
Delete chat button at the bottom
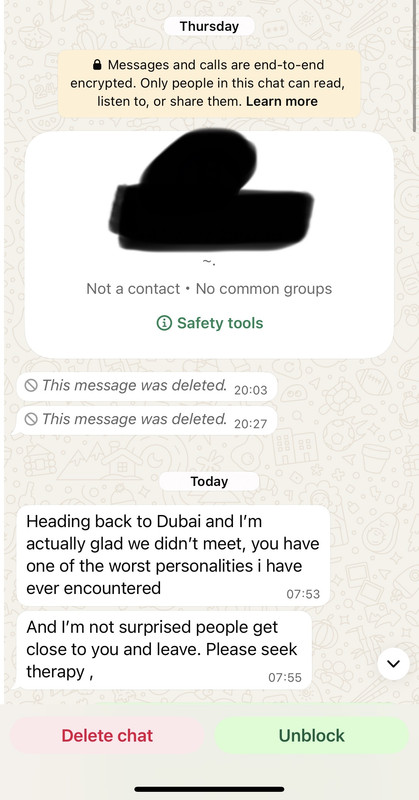click(107, 735)
